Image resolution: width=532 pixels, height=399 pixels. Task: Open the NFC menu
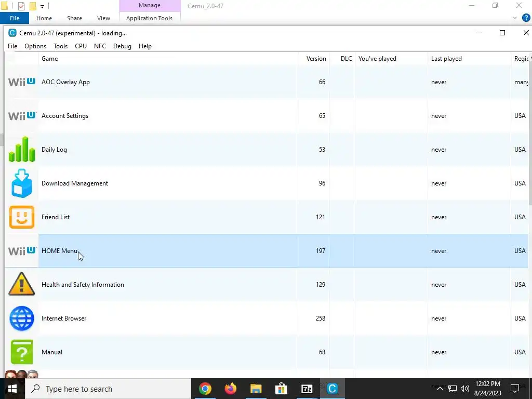[x=100, y=46]
